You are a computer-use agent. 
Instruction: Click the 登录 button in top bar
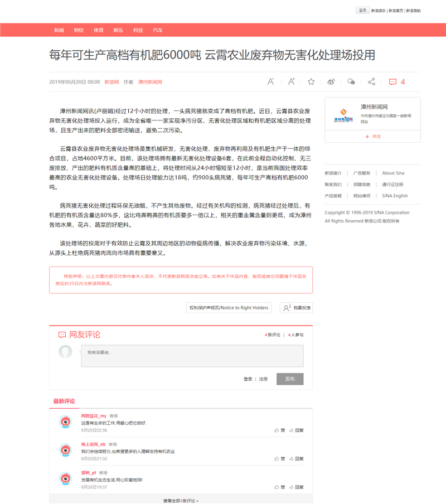pos(362,11)
